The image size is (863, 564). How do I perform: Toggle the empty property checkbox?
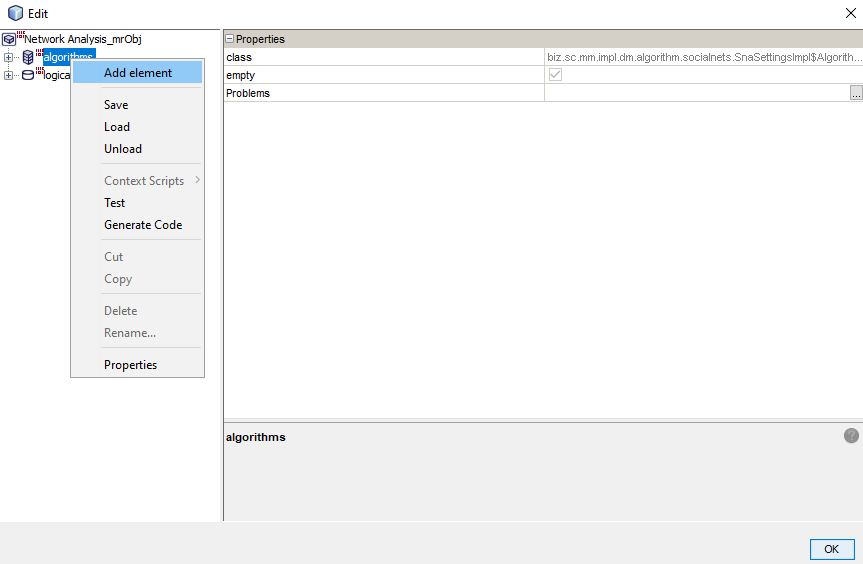pyautogui.click(x=555, y=75)
